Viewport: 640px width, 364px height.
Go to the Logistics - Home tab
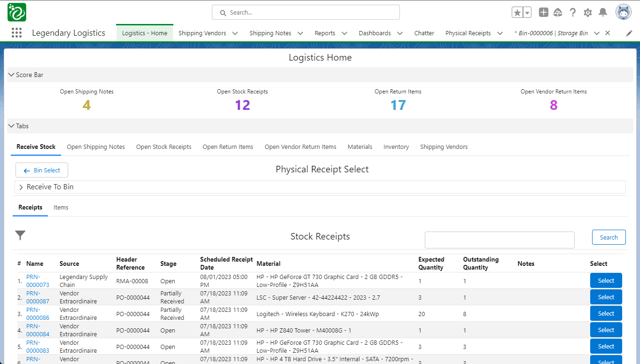(145, 33)
